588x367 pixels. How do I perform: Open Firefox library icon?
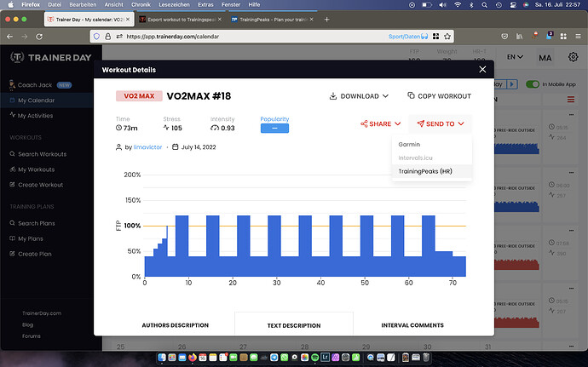[519, 37]
